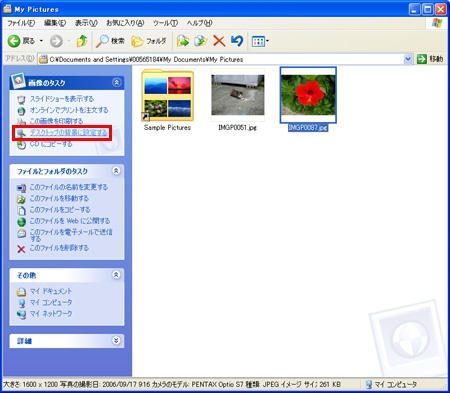The width and height of the screenshot is (450, 393).
Task: Collapse the その他 panel
Action: pos(116,275)
